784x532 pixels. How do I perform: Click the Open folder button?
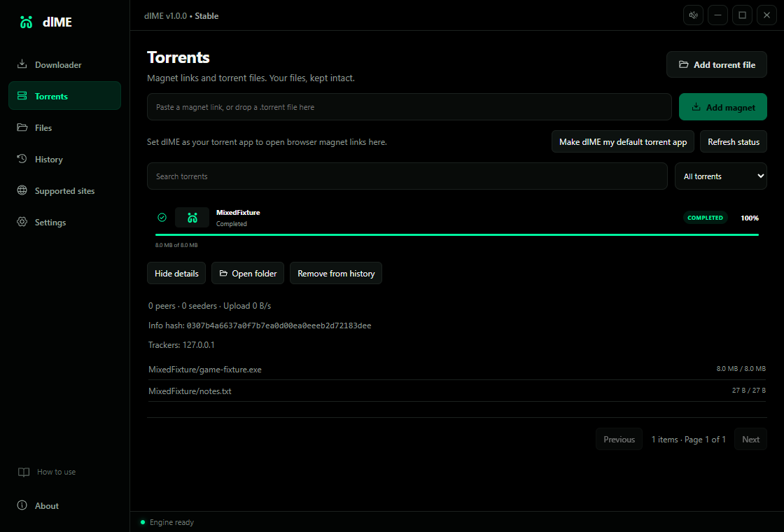pos(248,273)
